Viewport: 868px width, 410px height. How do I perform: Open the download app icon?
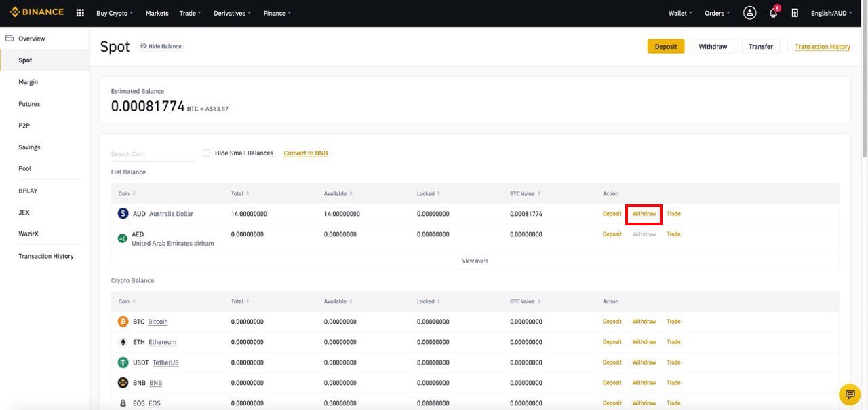[795, 13]
